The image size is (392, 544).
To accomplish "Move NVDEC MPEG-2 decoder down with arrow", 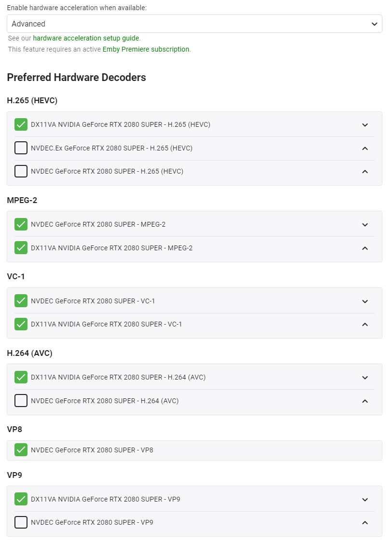I will point(365,225).
